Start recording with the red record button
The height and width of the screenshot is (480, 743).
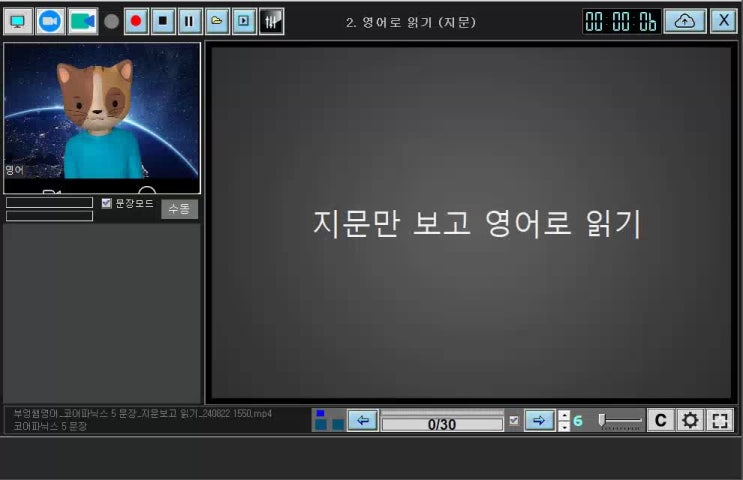(x=136, y=21)
